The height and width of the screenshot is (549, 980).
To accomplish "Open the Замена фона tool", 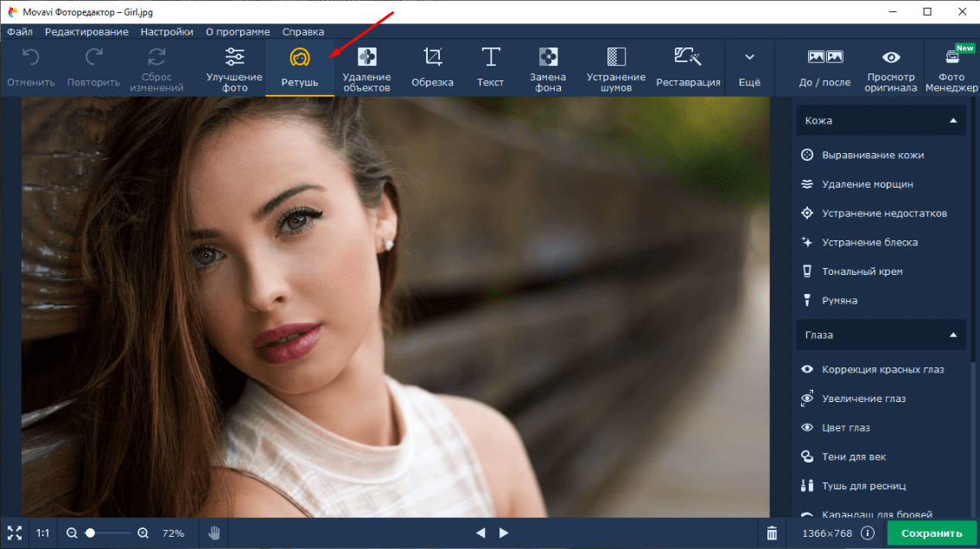I will tap(548, 69).
